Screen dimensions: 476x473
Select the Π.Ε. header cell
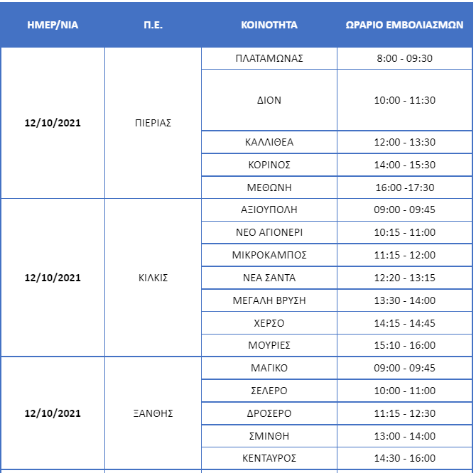pyautogui.click(x=153, y=25)
